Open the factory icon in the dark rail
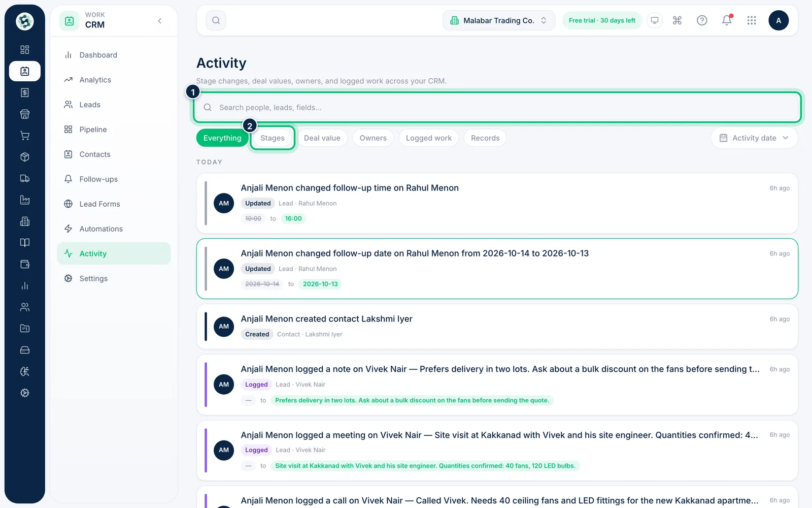The image size is (812, 508). pos(24,200)
